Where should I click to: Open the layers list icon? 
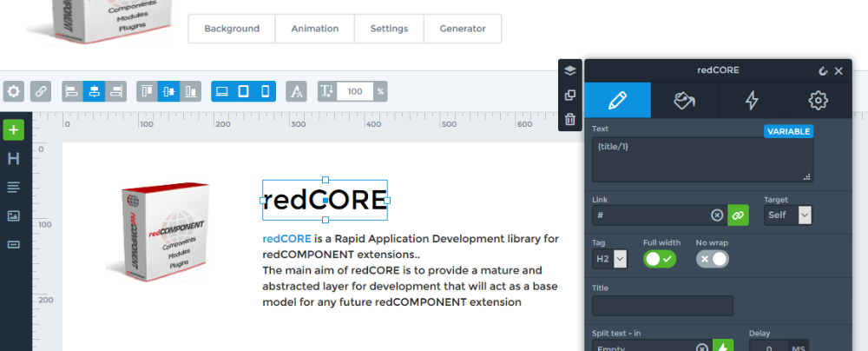[570, 71]
